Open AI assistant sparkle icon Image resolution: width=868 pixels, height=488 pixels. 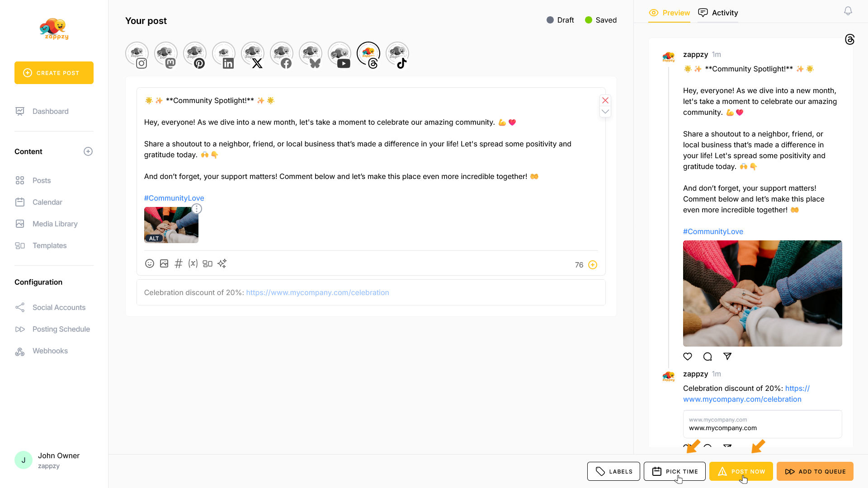coord(222,263)
